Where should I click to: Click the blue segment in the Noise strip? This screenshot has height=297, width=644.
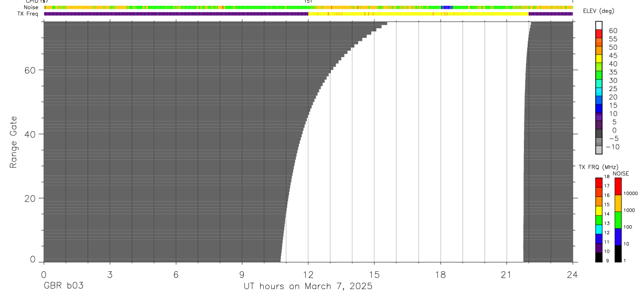[x=446, y=7]
